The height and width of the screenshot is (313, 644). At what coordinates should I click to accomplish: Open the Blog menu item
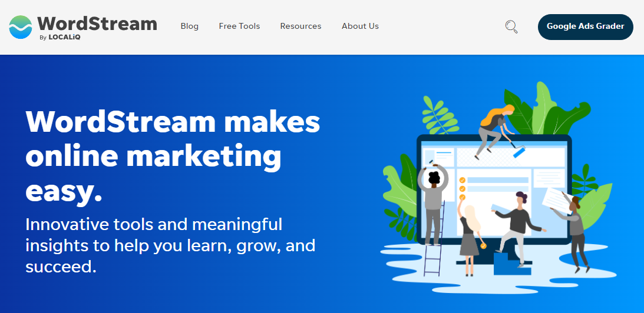[x=189, y=26]
